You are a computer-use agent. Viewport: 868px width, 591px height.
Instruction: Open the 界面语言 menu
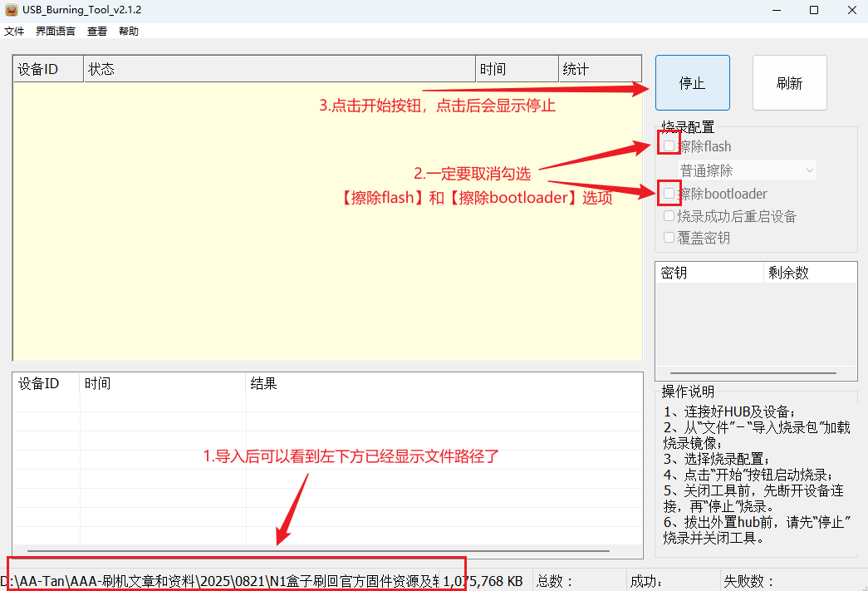pos(55,32)
